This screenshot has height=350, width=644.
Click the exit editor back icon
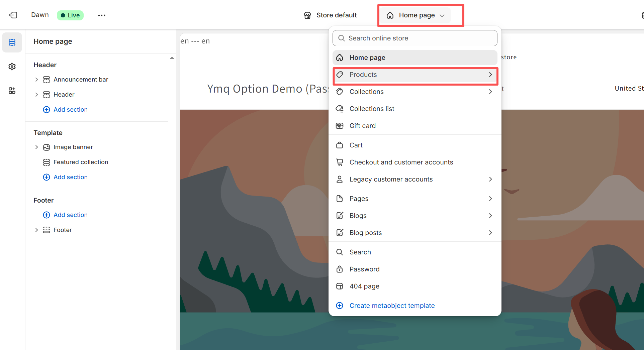coord(13,15)
